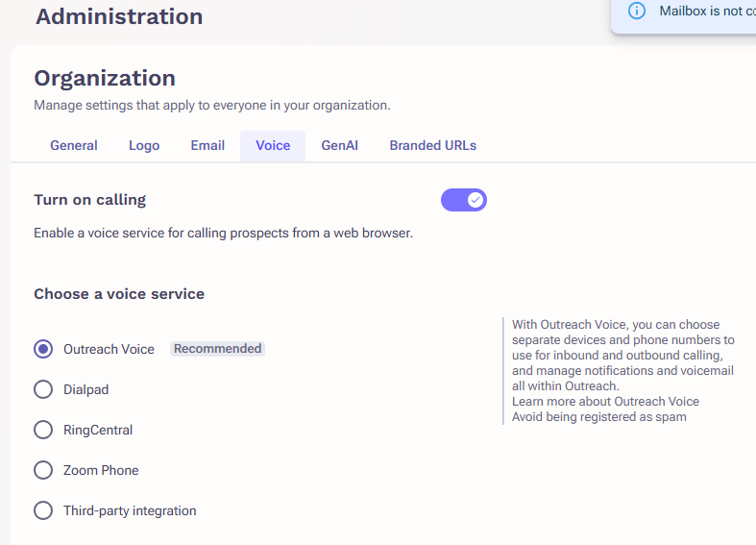Open the General tab

[74, 146]
